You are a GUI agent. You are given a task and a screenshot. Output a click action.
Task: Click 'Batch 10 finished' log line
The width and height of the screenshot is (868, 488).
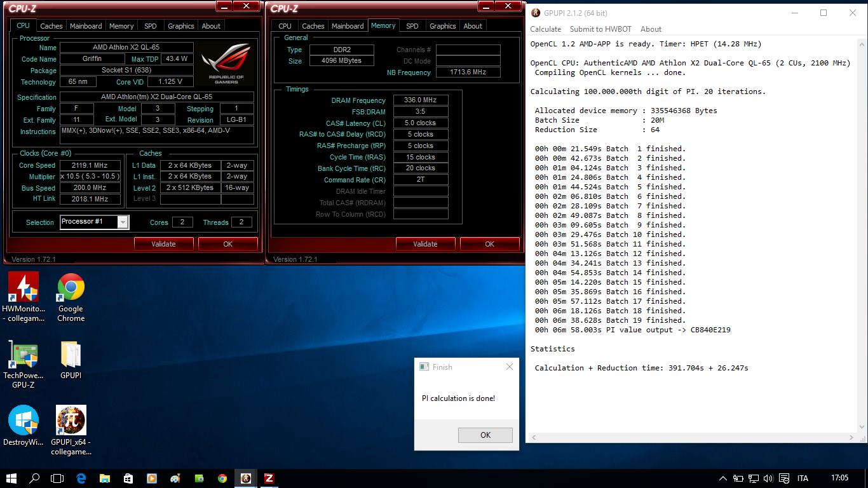tap(610, 234)
